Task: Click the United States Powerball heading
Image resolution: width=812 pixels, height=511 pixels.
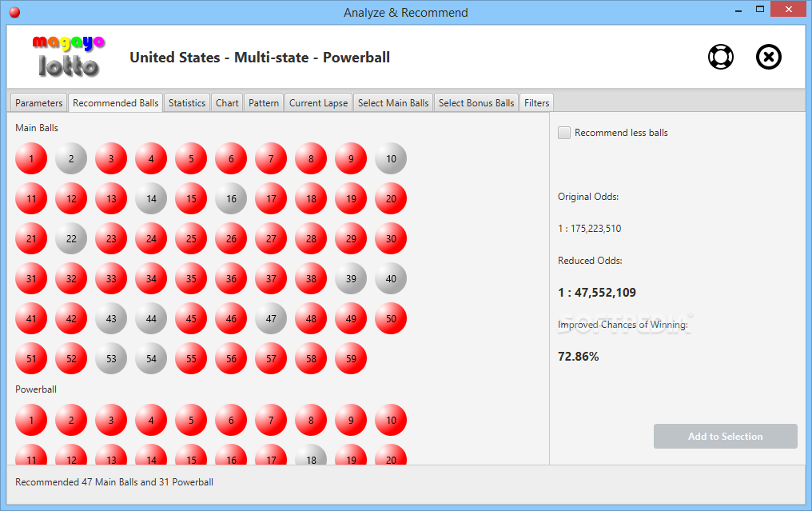Action: coord(260,57)
